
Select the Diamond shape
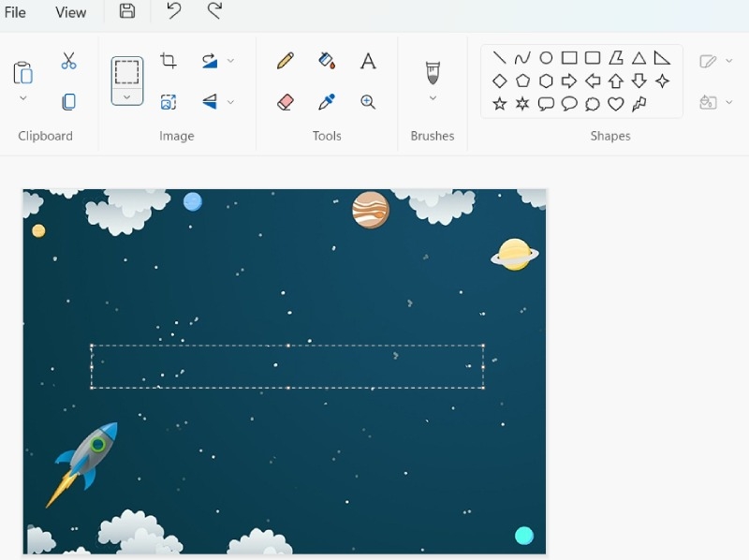coord(500,81)
